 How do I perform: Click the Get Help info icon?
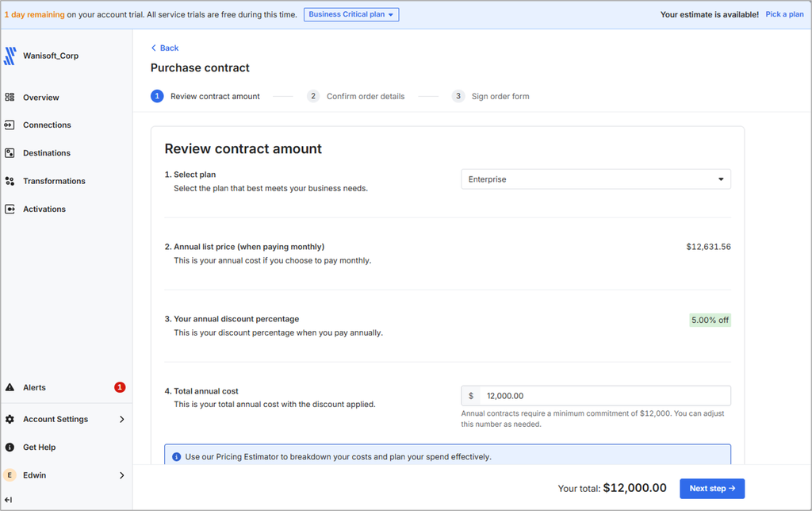pos(10,447)
